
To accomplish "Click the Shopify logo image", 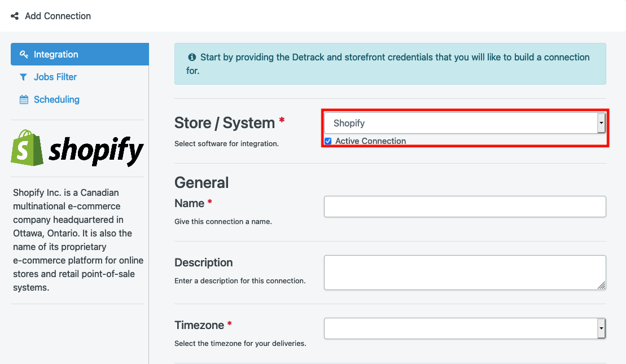I will pos(77,148).
